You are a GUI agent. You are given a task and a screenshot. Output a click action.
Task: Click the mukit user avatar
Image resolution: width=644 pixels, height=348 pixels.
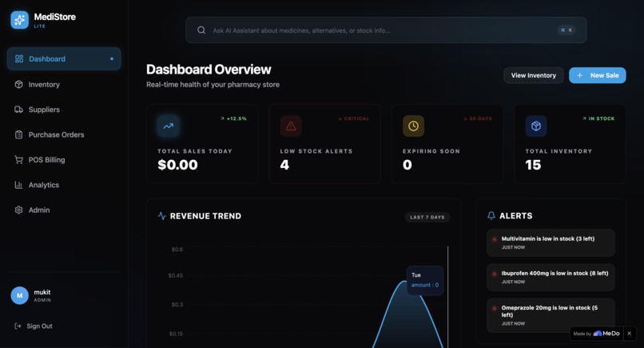coord(19,295)
